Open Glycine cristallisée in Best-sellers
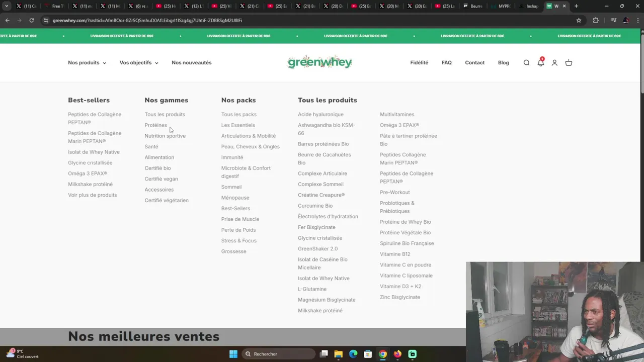This screenshot has height=362, width=644. 90,163
